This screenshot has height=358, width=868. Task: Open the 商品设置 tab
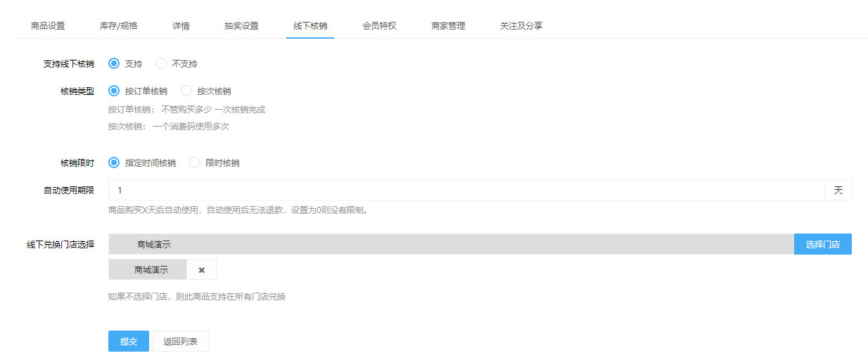tap(48, 26)
